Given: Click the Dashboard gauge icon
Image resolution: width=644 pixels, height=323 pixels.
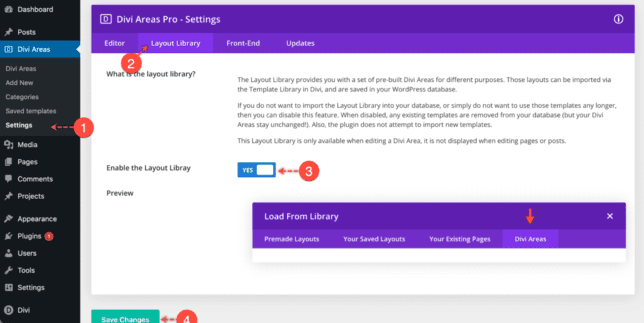Looking at the screenshot, I should [x=9, y=9].
